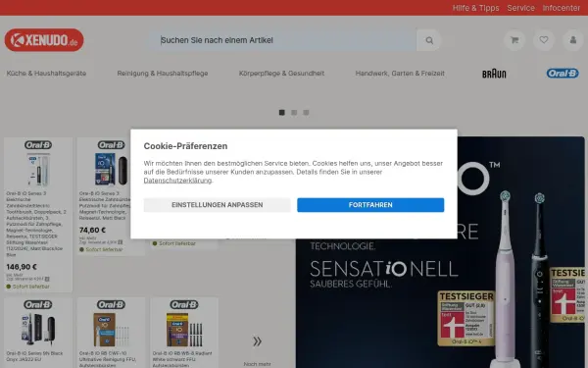Select the third carousel dot

306,112
